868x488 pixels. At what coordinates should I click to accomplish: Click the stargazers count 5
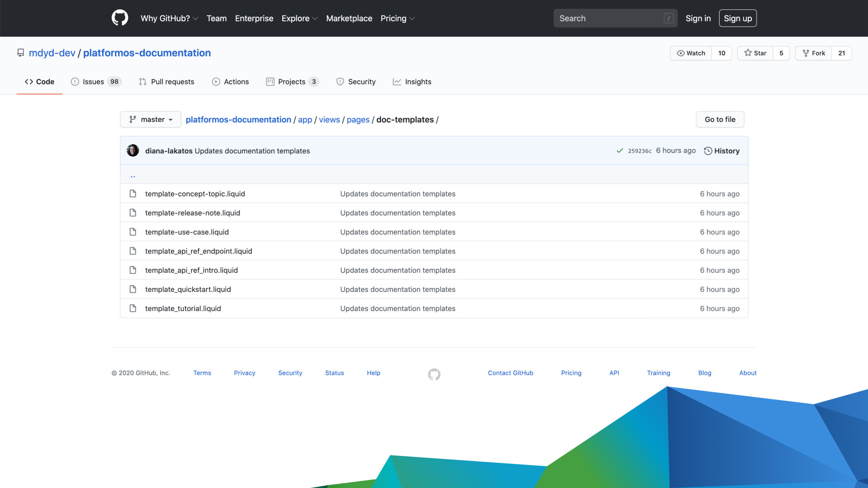(x=781, y=53)
